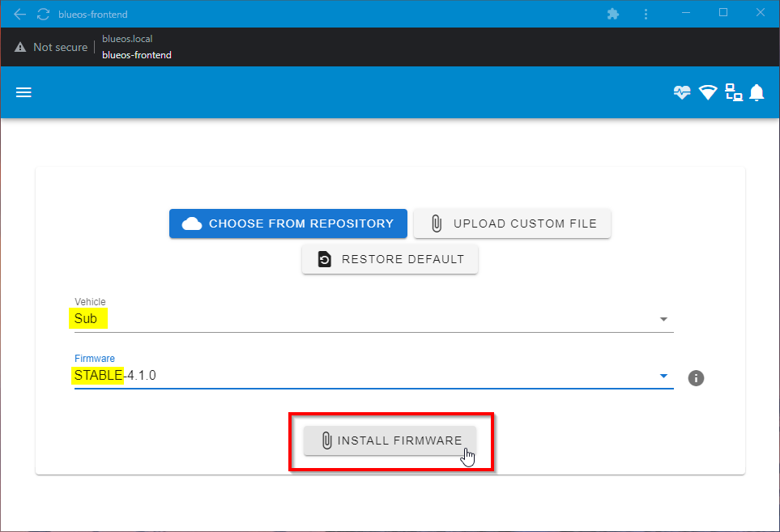Open the hamburger navigation menu
This screenshot has width=780, height=532.
pos(23,92)
